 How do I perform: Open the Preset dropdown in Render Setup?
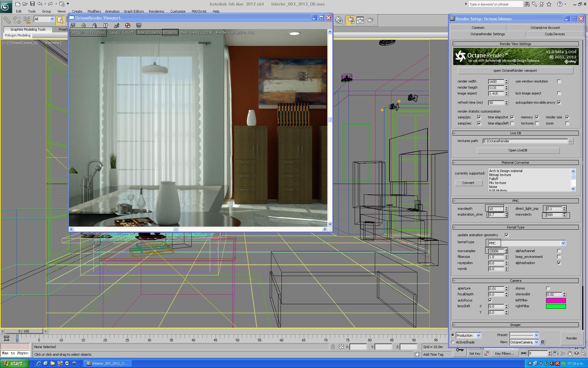(536, 335)
